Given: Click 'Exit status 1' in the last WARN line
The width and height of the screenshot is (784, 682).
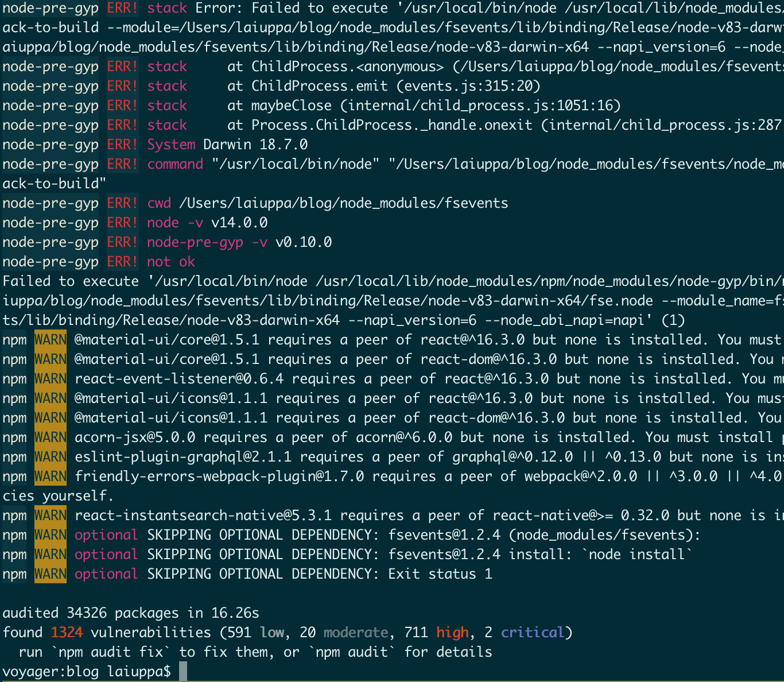Looking at the screenshot, I should 440,573.
